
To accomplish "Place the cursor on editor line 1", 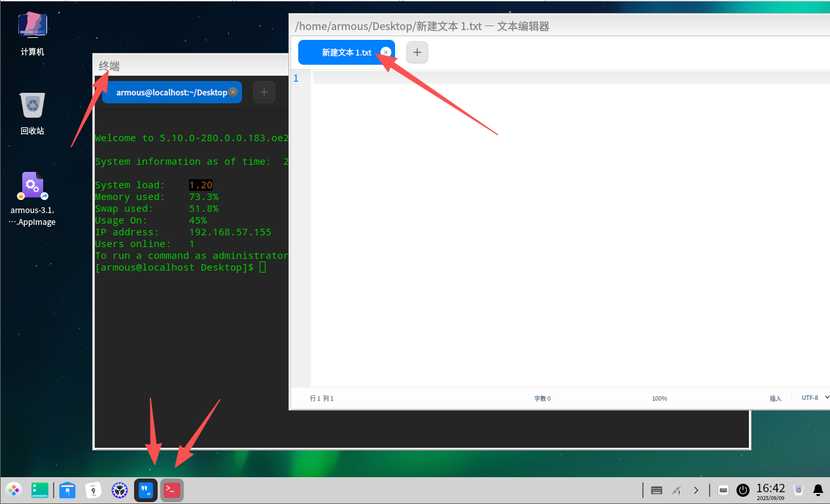I will pos(571,78).
